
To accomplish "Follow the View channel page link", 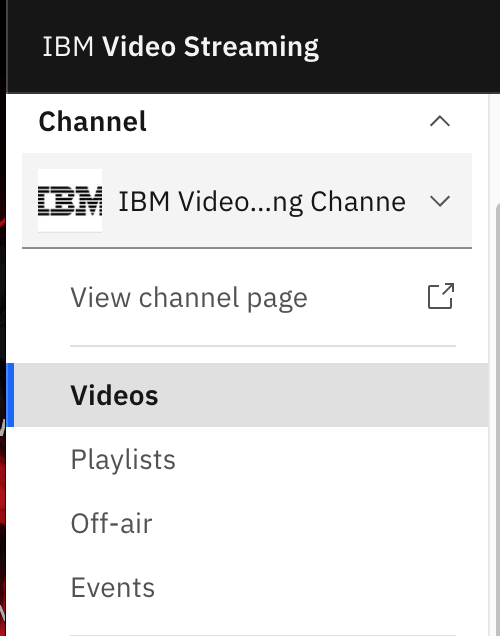I will 189,298.
